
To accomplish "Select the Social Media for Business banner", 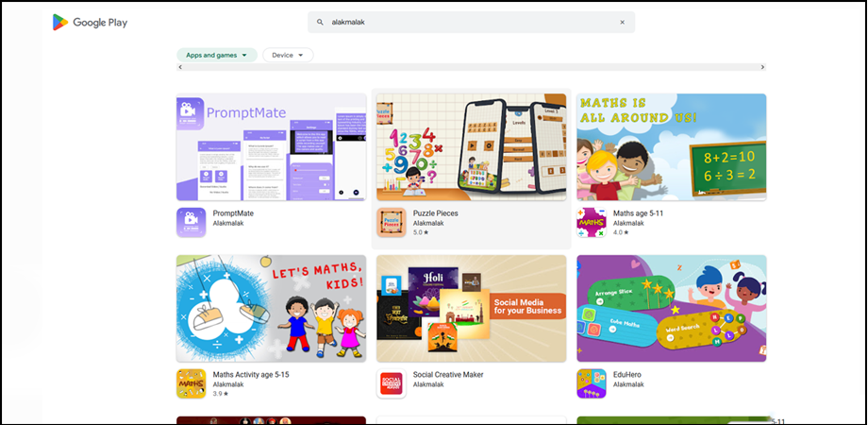I will pyautogui.click(x=471, y=308).
